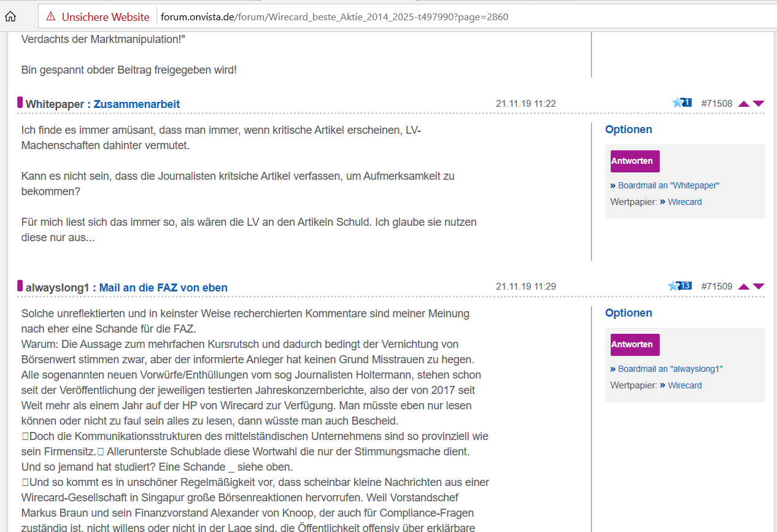Click the home icon in the browser toolbar
This screenshot has width=777, height=532.
click(9, 17)
